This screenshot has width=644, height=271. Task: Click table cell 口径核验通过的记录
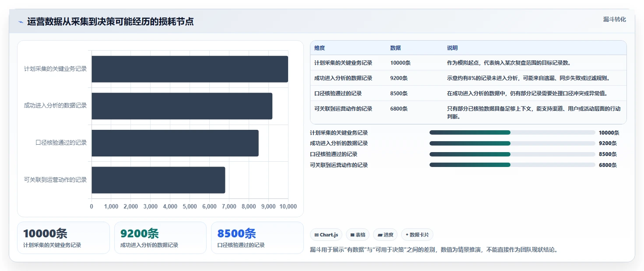338,94
